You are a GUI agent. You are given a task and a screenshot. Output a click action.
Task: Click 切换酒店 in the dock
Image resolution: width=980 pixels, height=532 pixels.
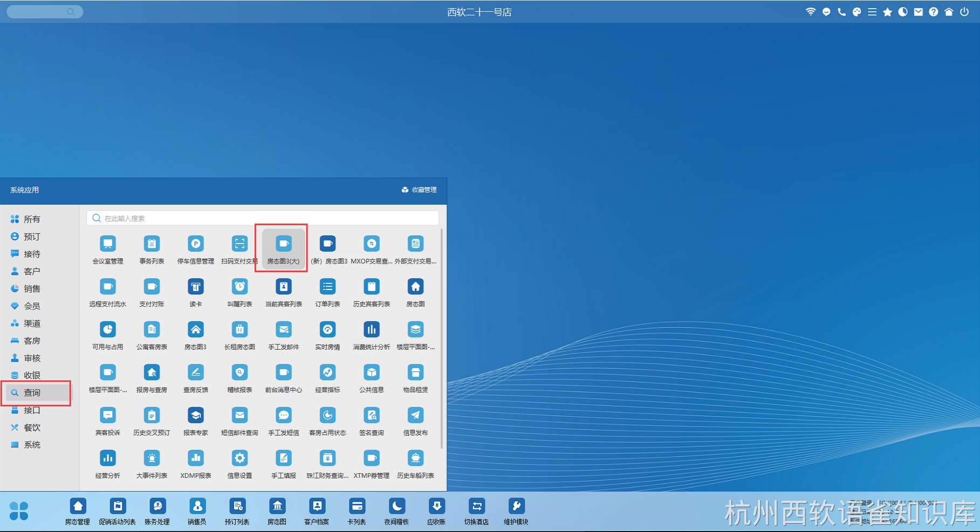pyautogui.click(x=476, y=512)
